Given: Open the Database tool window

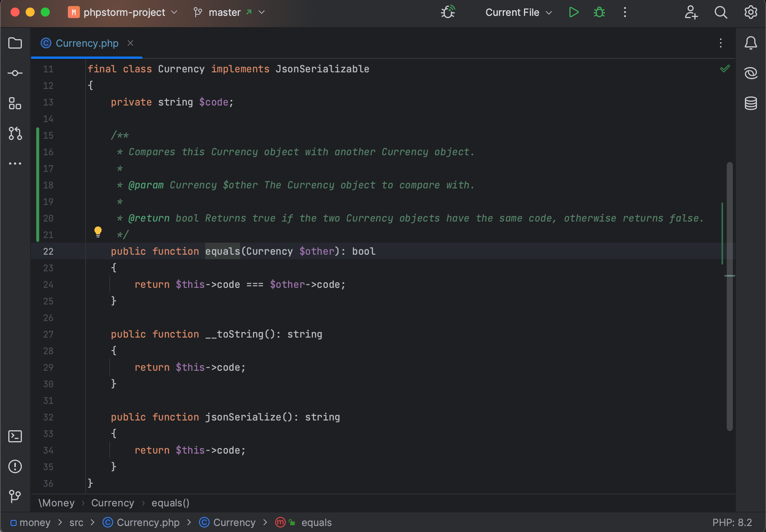Looking at the screenshot, I should 751,103.
